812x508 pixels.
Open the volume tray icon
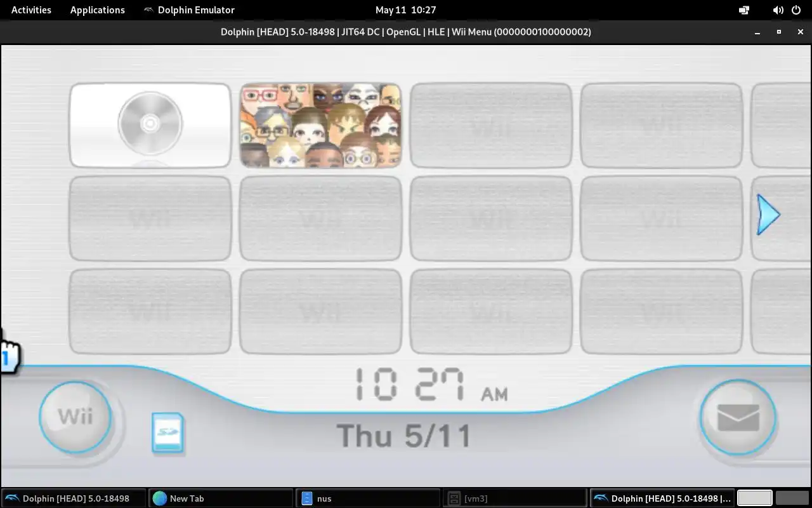pyautogui.click(x=778, y=10)
